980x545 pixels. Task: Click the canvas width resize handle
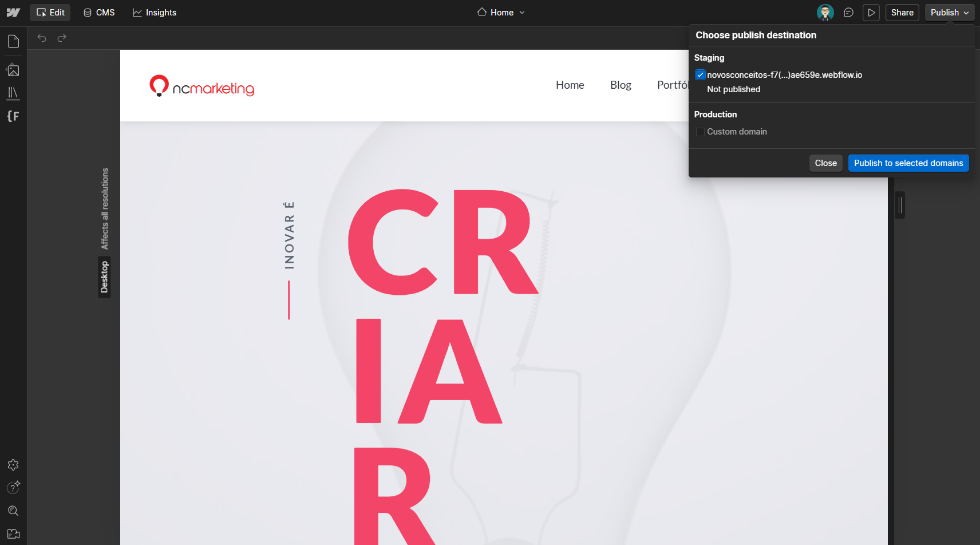pos(900,205)
